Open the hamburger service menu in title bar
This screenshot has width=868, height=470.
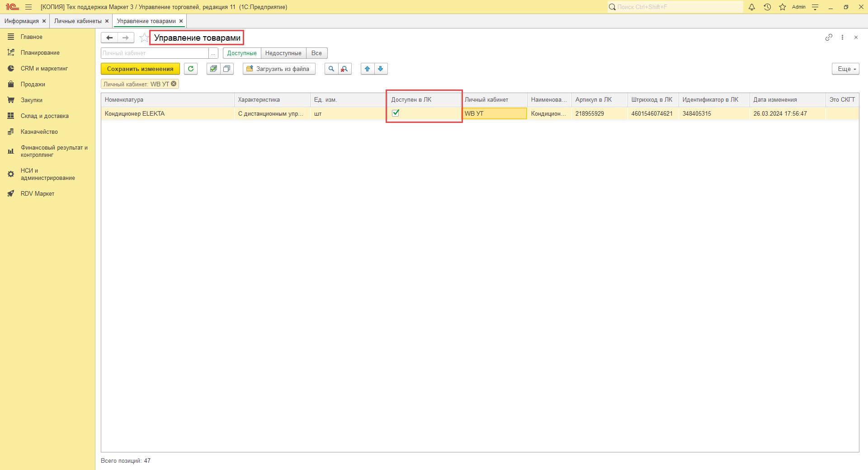28,7
